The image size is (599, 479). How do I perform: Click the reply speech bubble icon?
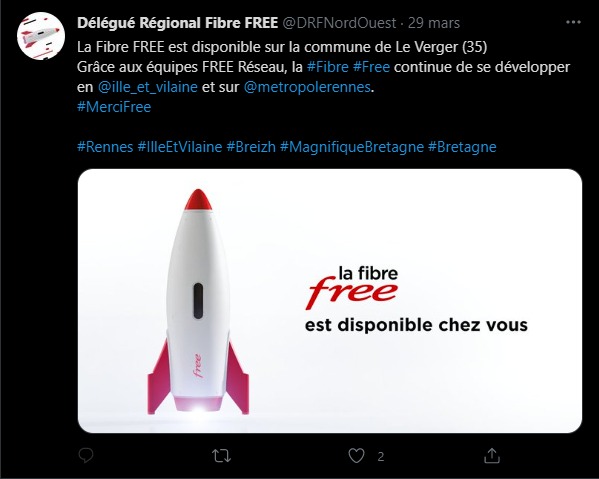coord(86,455)
